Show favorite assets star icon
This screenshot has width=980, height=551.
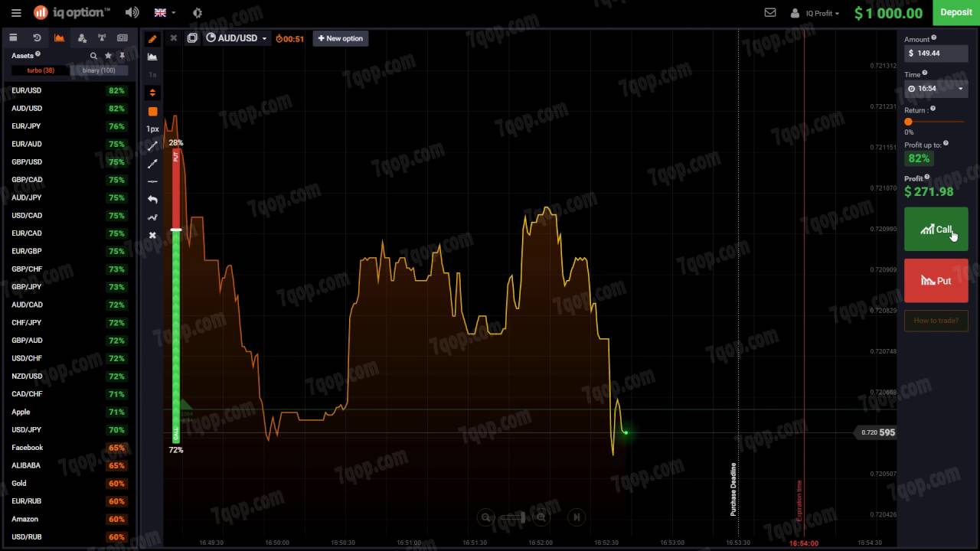108,56
